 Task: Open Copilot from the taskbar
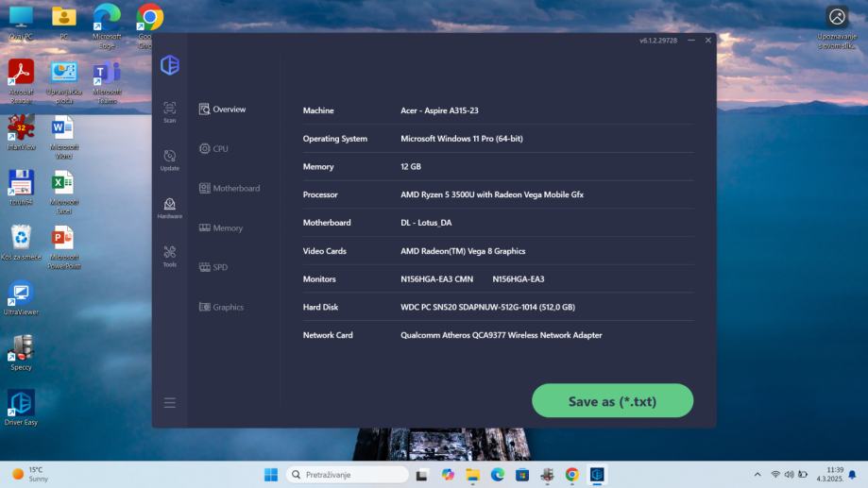tap(448, 475)
